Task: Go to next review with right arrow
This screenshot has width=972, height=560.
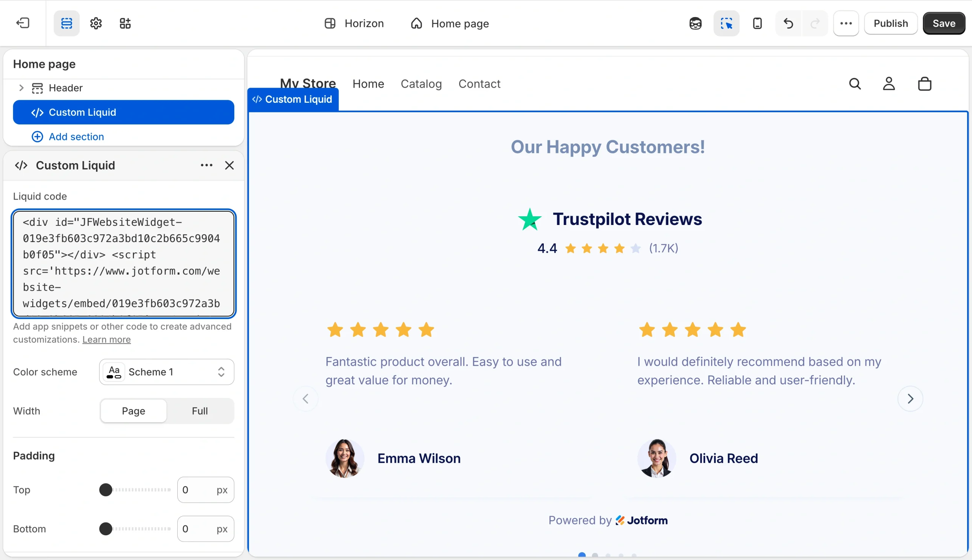Action: pos(910,399)
